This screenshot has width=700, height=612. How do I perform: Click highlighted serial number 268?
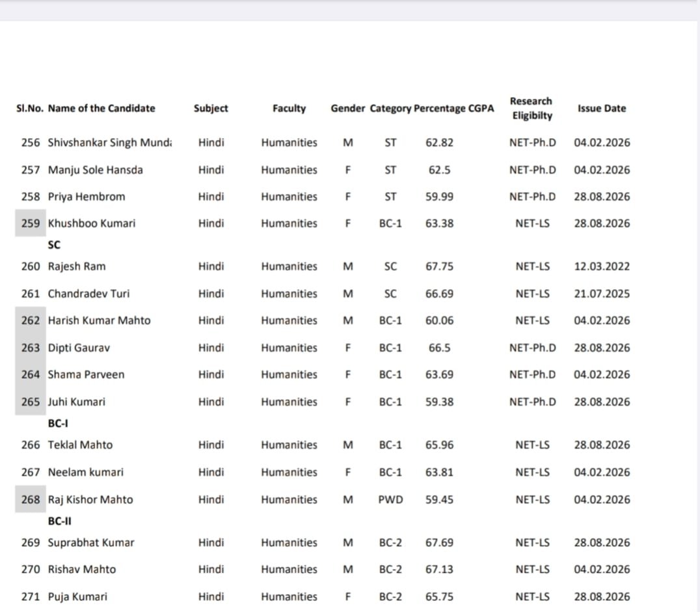point(31,499)
